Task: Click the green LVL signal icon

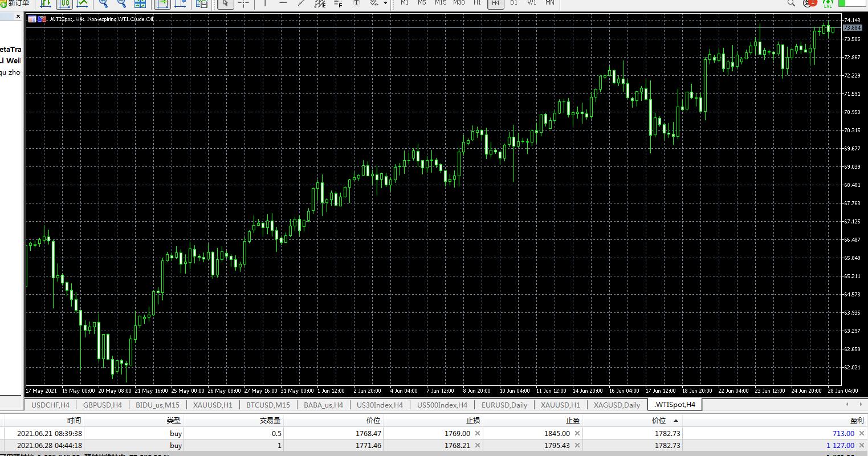Action: 828,3
